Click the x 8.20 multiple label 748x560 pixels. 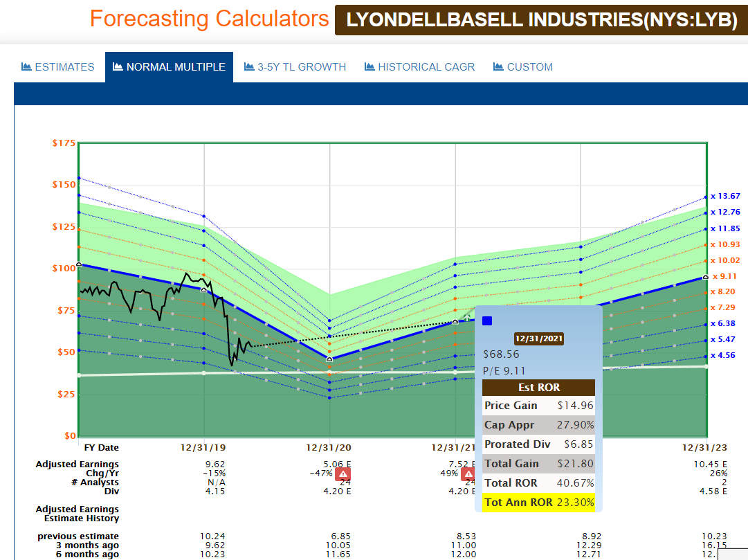pos(722,291)
